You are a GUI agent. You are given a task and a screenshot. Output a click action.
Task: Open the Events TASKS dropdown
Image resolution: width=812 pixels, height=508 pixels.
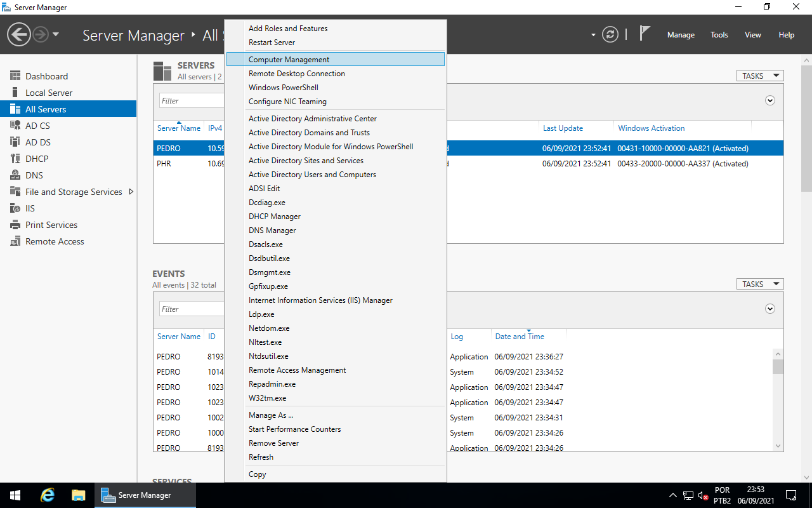pos(760,284)
